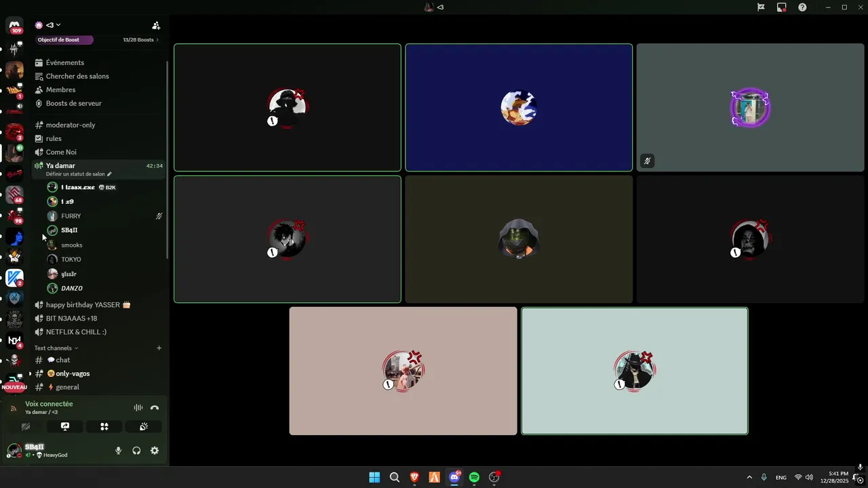Add a channel with the plus icon
The width and height of the screenshot is (868, 488).
coord(159,348)
